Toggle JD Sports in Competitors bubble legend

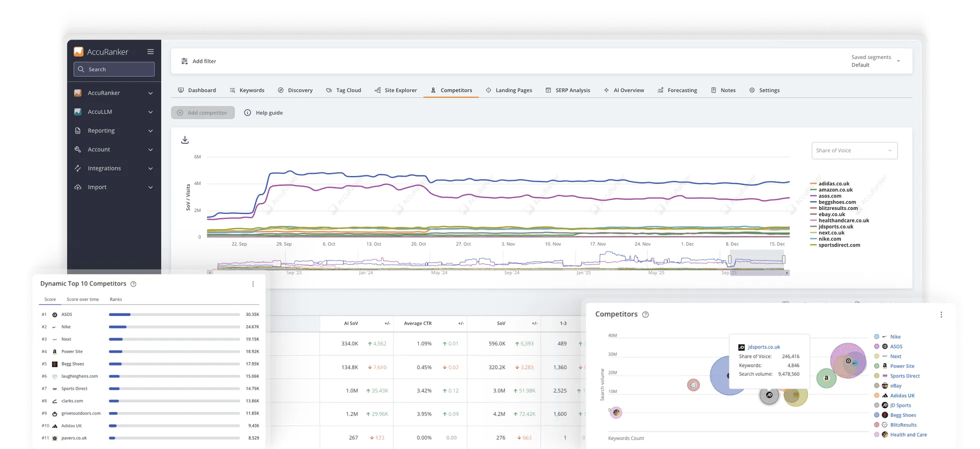click(x=900, y=405)
